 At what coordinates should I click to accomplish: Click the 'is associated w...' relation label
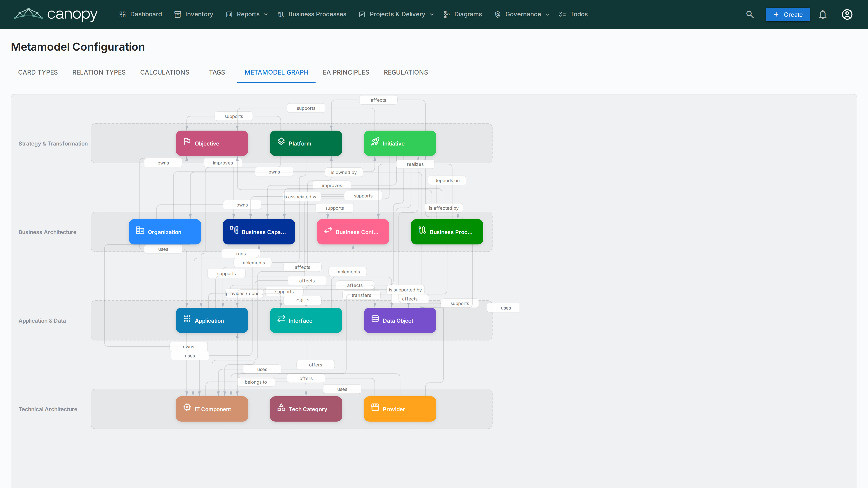click(302, 197)
